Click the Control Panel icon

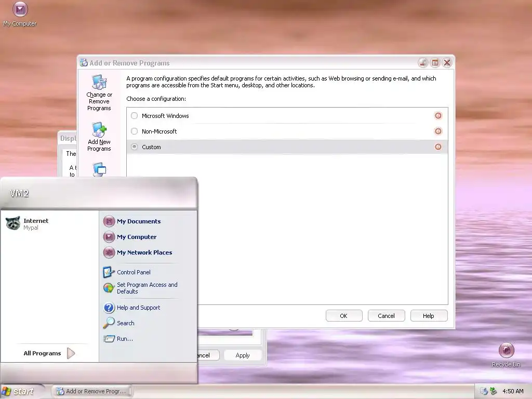pos(109,272)
